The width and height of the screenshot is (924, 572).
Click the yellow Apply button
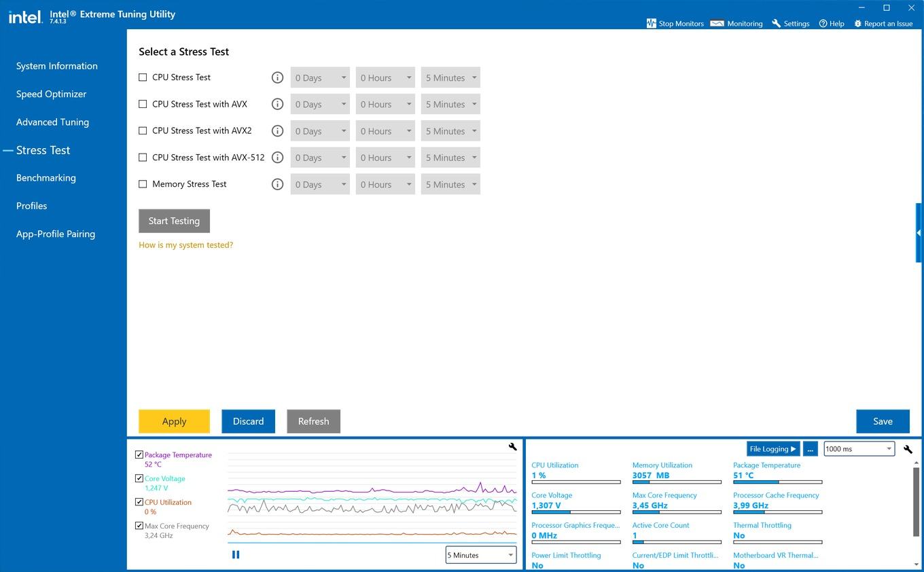(x=174, y=421)
